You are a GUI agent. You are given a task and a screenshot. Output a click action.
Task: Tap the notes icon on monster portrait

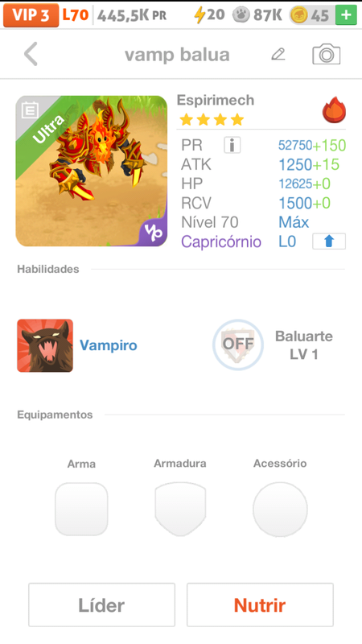30,110
